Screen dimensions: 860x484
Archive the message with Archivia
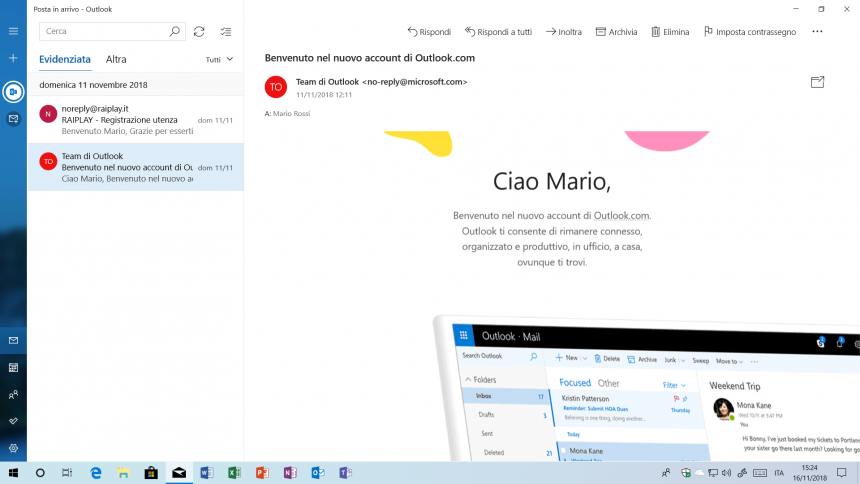[616, 32]
